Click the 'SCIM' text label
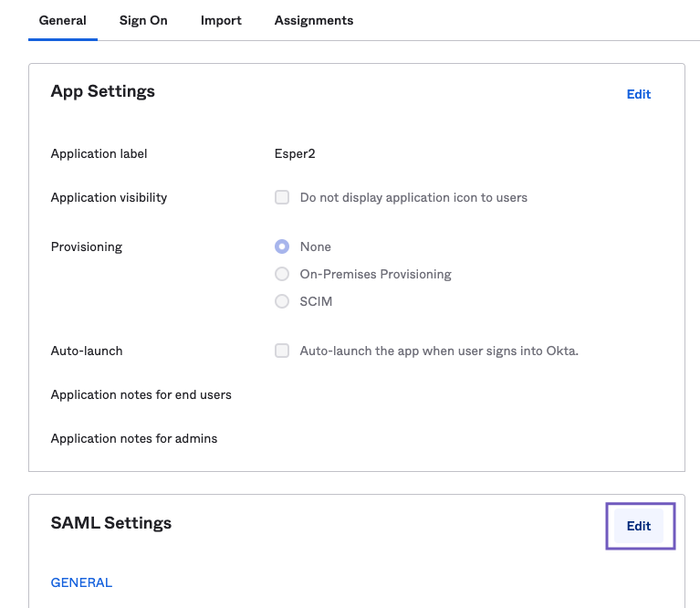Image resolution: width=700 pixels, height=608 pixels. [x=316, y=301]
